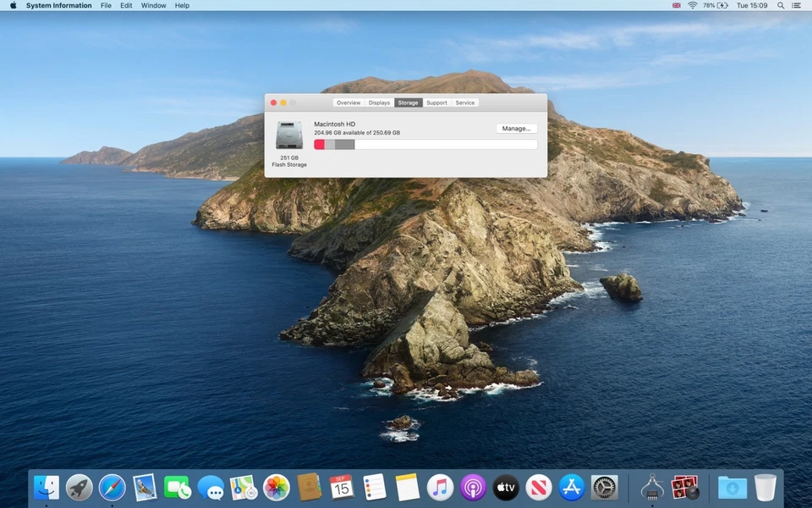Open Calendar icon showing 15

coord(342,488)
